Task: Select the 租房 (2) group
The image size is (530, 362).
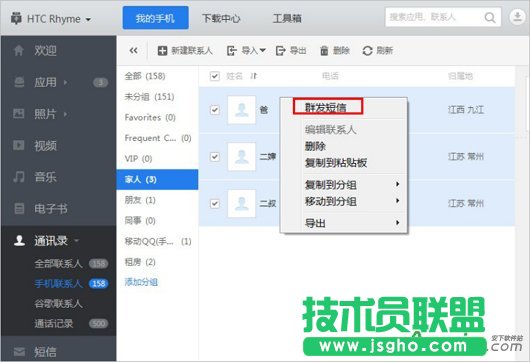Action: click(157, 262)
